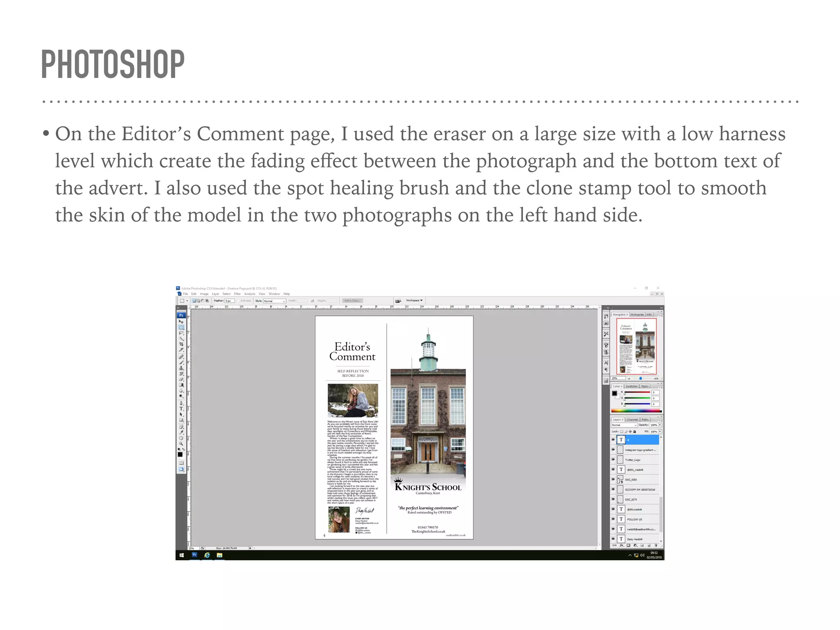Open the Workspace dropdown menu
The width and height of the screenshot is (840, 630).
point(414,300)
